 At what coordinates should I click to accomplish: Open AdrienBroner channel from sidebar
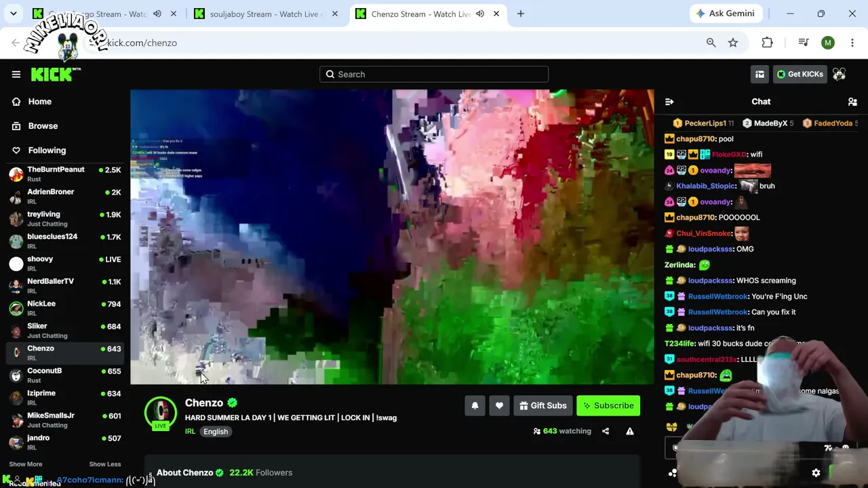65,197
